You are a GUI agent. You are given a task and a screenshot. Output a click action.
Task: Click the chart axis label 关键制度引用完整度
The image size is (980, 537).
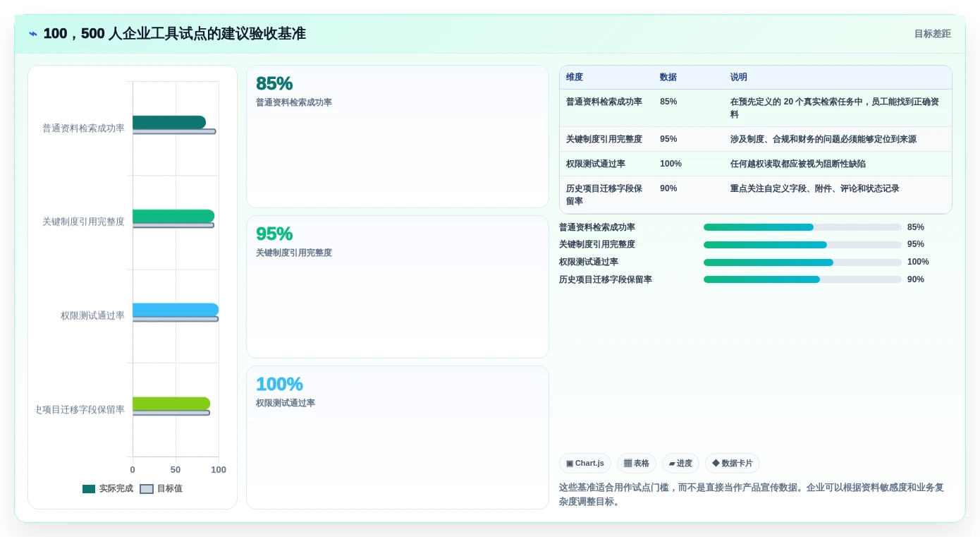coord(83,222)
